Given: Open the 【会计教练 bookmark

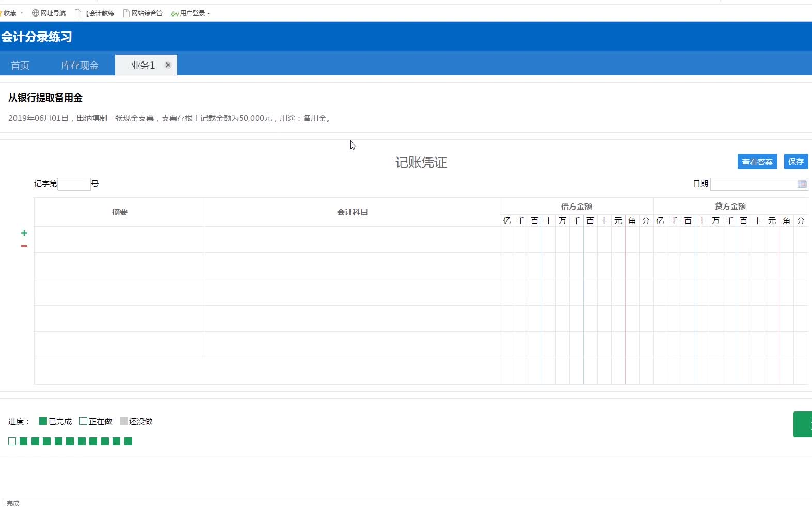Looking at the screenshot, I should click(95, 13).
